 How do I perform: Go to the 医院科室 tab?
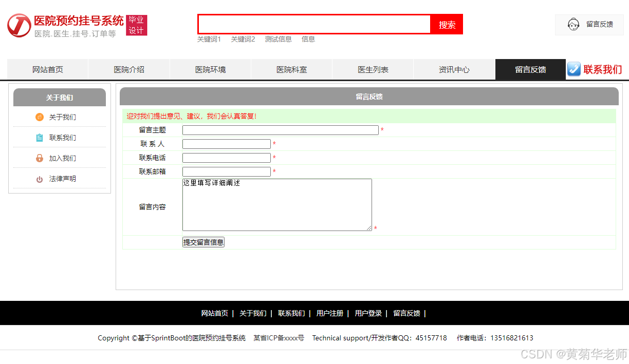[291, 69]
